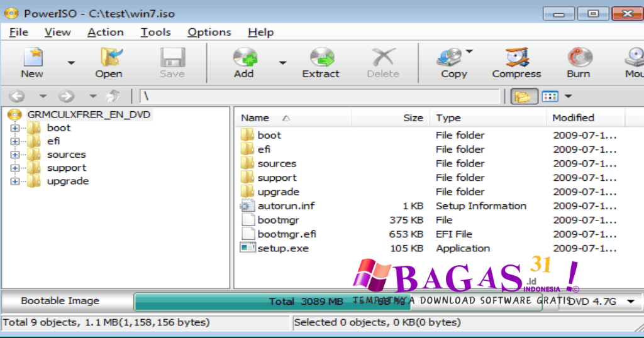
Task: Click the Delete X toolbar icon
Action: [383, 57]
